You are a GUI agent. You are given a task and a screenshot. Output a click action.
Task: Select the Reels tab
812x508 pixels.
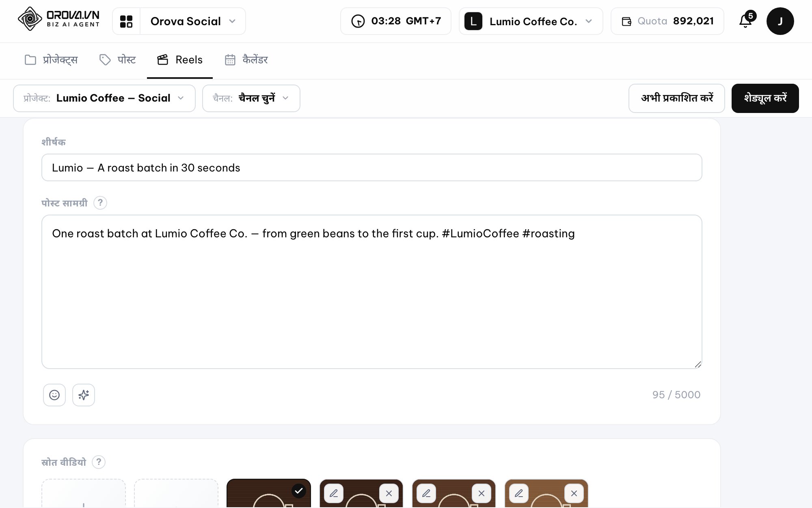click(x=180, y=60)
